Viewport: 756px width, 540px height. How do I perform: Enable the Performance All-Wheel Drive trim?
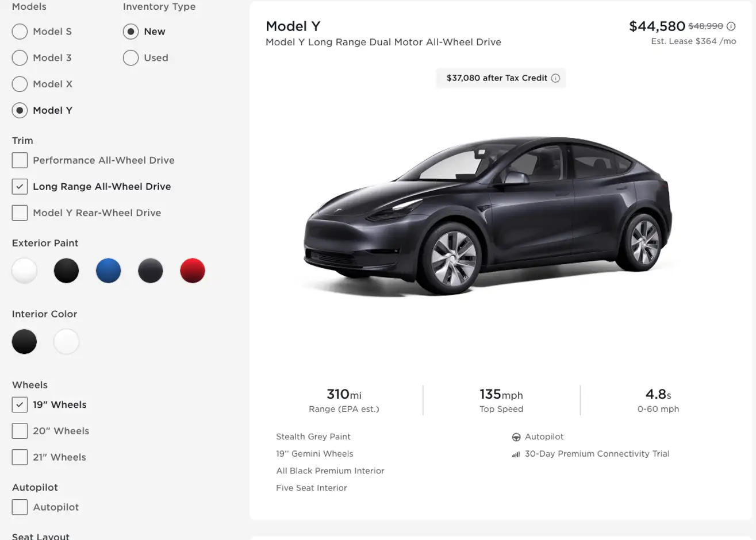click(x=20, y=160)
